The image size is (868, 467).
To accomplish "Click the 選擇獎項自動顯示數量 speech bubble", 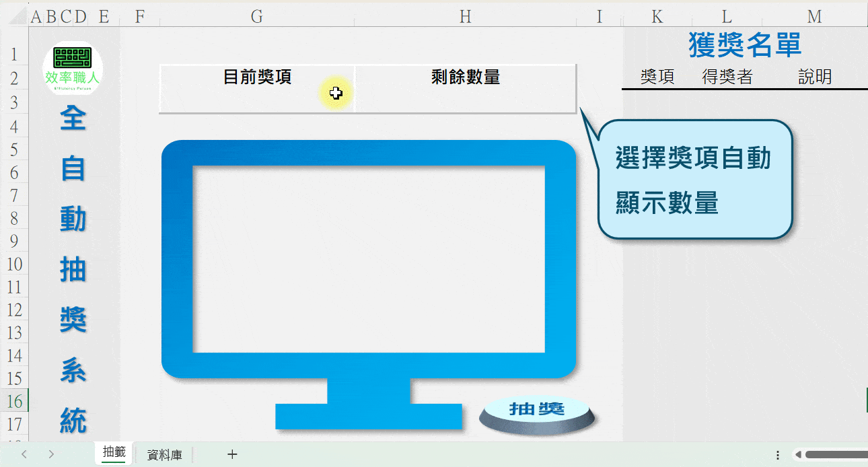I will tap(696, 178).
